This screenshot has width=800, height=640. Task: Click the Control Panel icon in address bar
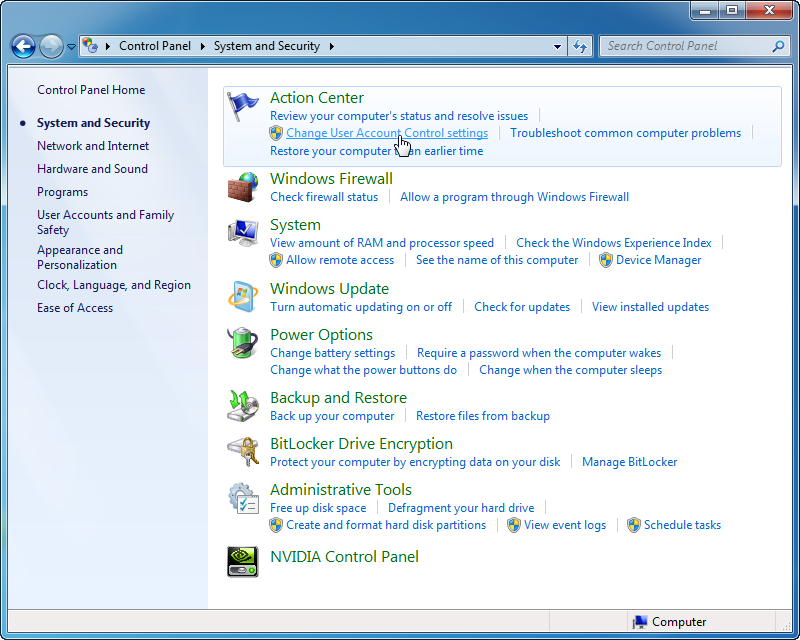tap(90, 46)
